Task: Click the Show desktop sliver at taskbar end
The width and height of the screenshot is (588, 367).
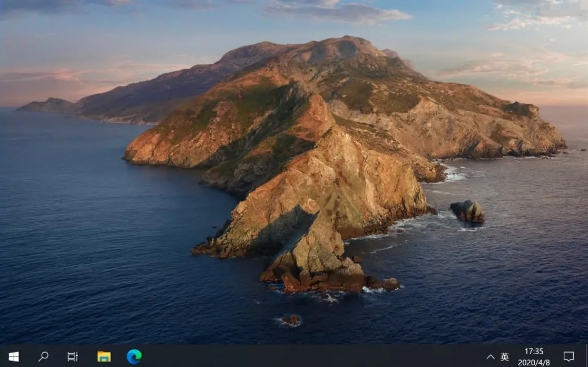Action: [586, 356]
